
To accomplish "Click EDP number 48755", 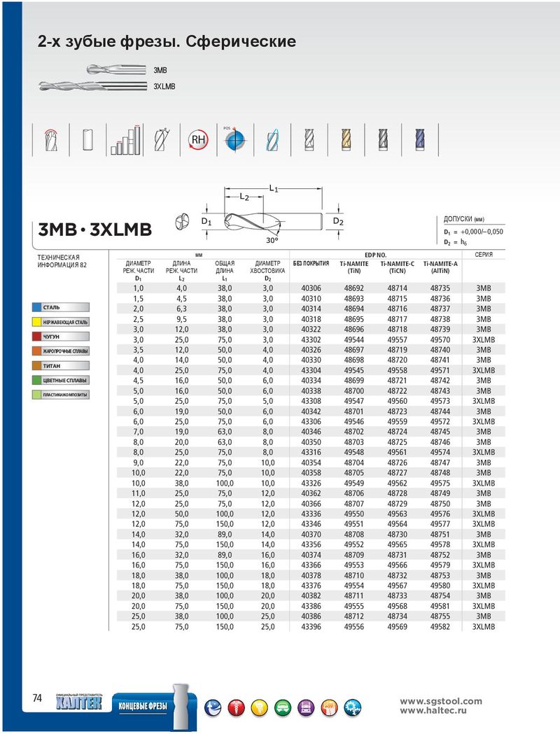I will [440, 616].
